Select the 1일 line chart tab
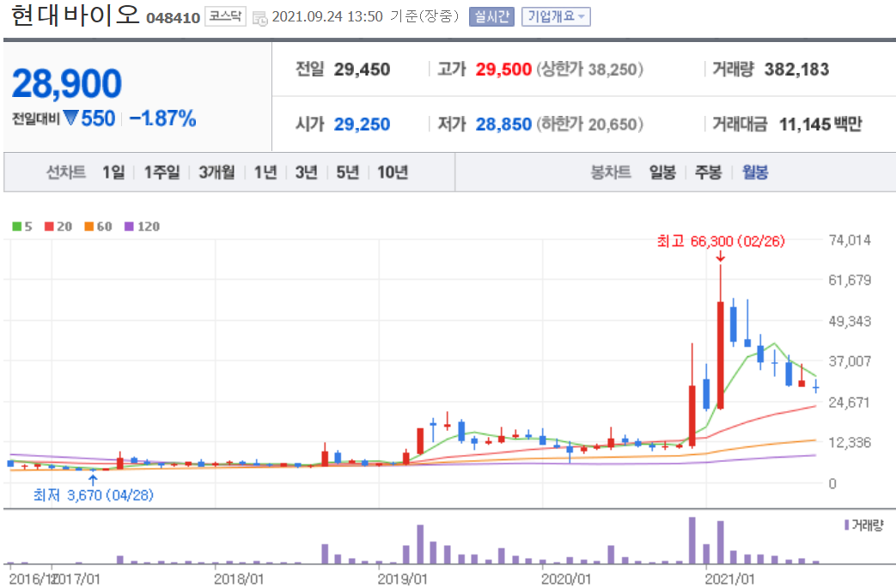This screenshot has width=896, height=588. [x=113, y=172]
